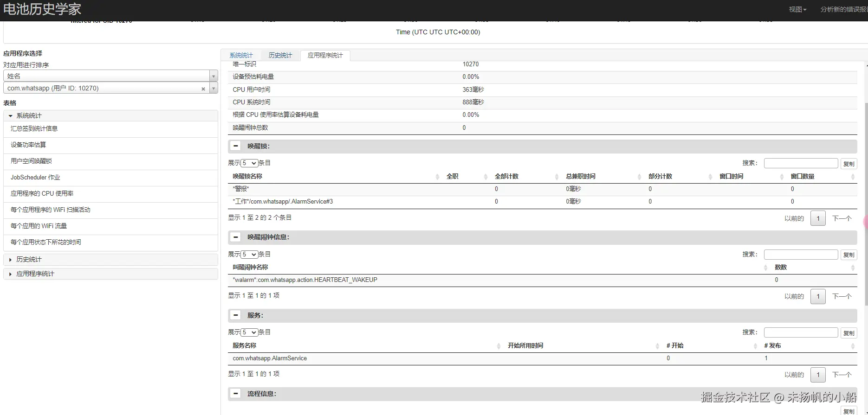868x415 pixels.
Task: Select the 应用程序统计 tab
Action: pyautogui.click(x=325, y=55)
